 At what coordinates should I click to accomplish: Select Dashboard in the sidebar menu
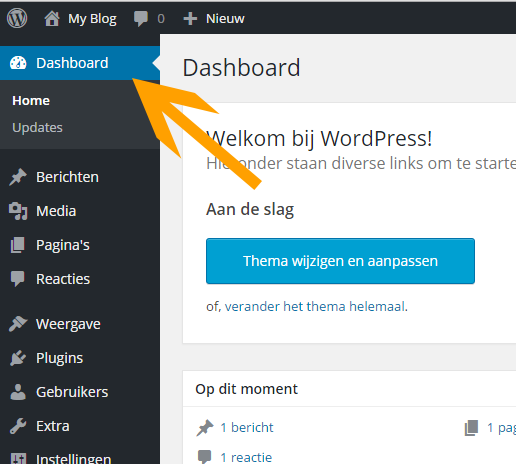[80, 63]
